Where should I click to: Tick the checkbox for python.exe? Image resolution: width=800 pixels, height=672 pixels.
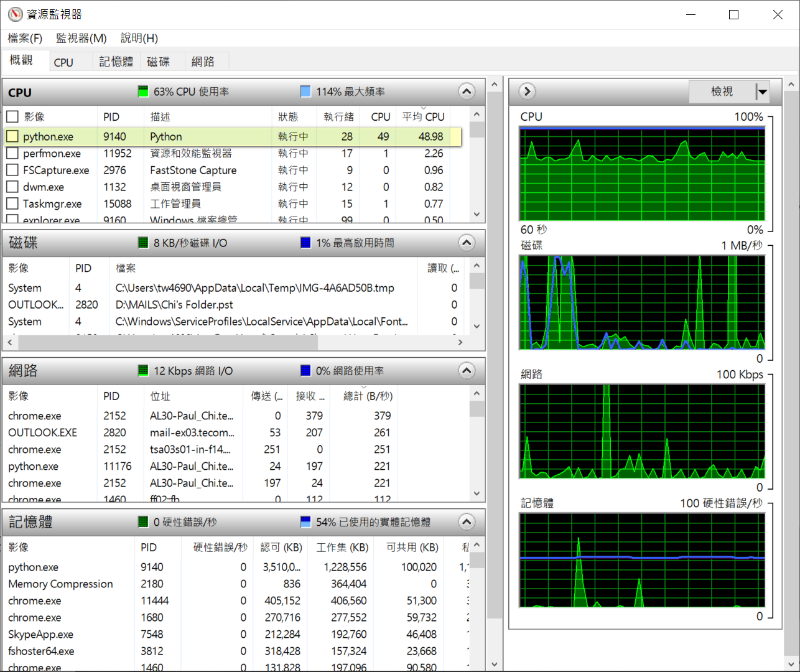[x=12, y=136]
